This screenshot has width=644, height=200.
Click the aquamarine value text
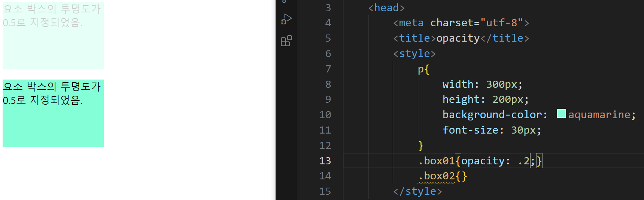[x=599, y=115]
